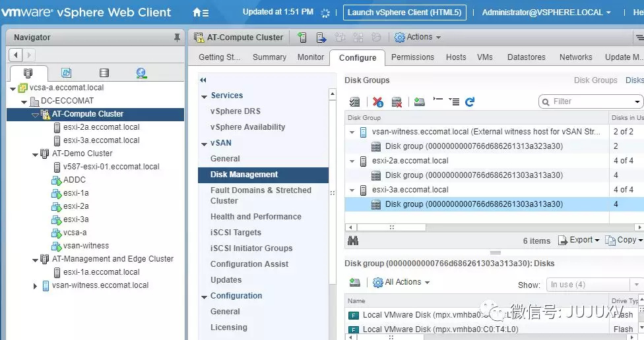The width and height of the screenshot is (644, 340).
Task: Click the Move Hosts into Cluster icon
Action: coord(321,38)
